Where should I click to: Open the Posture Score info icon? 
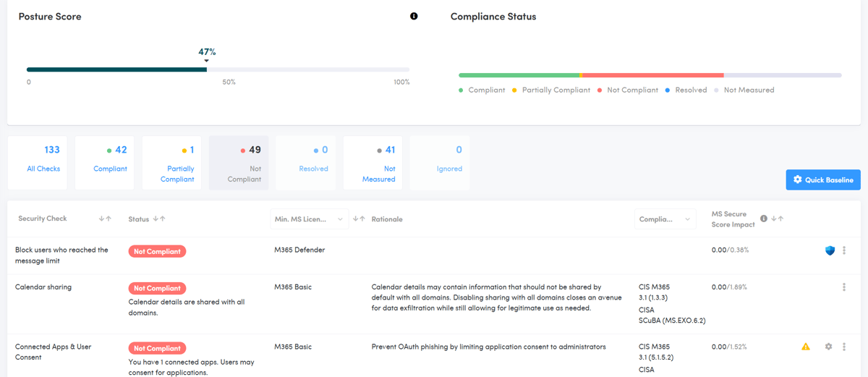[414, 16]
